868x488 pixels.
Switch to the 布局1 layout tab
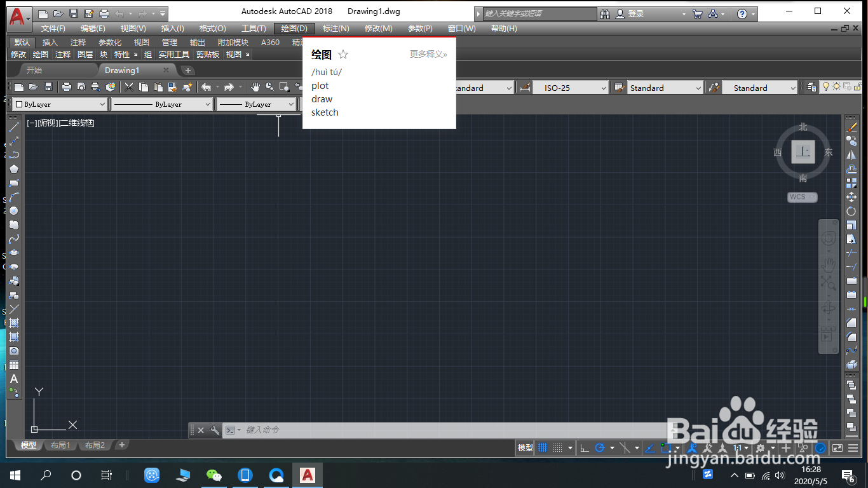(x=60, y=445)
